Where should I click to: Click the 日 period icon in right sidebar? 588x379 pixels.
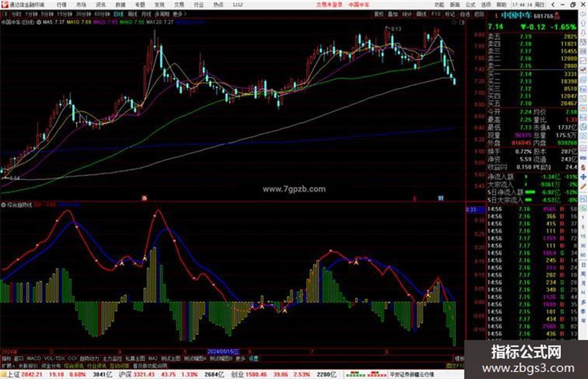584,265
